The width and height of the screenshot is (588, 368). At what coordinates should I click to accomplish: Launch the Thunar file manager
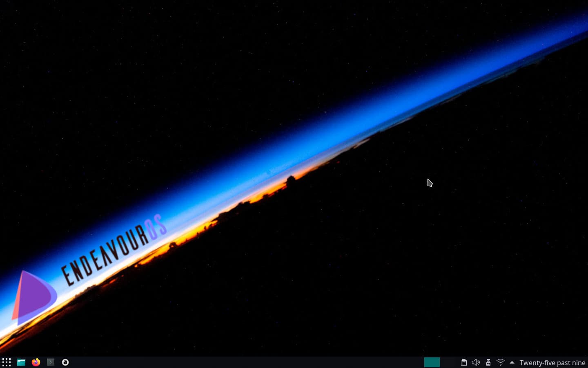[x=21, y=362]
